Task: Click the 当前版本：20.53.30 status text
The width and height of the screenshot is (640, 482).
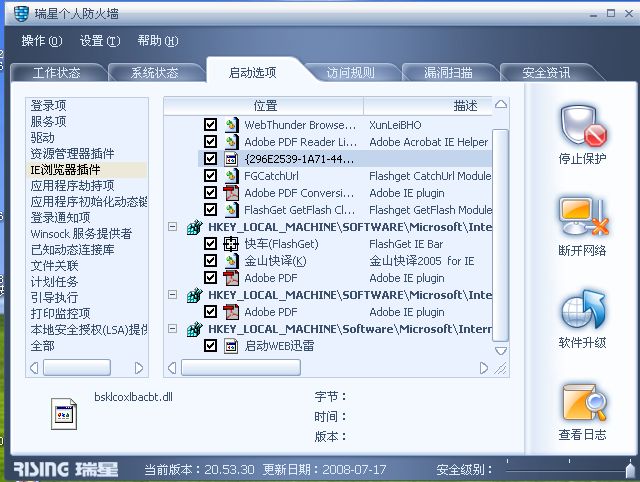Action: (199, 470)
